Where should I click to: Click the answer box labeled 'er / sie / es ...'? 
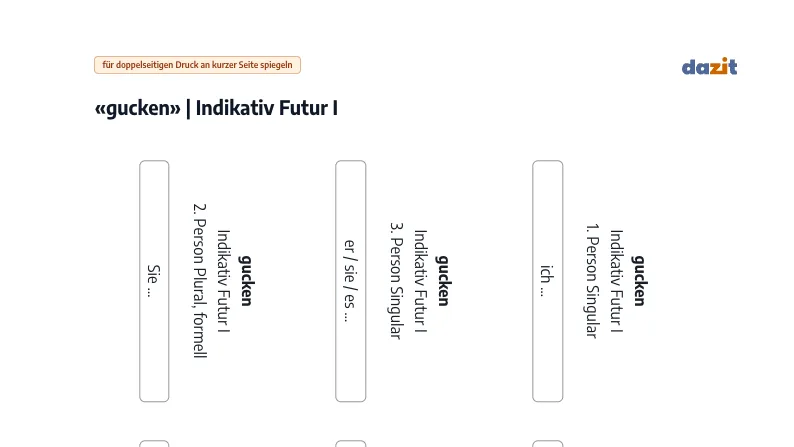pyautogui.click(x=350, y=281)
